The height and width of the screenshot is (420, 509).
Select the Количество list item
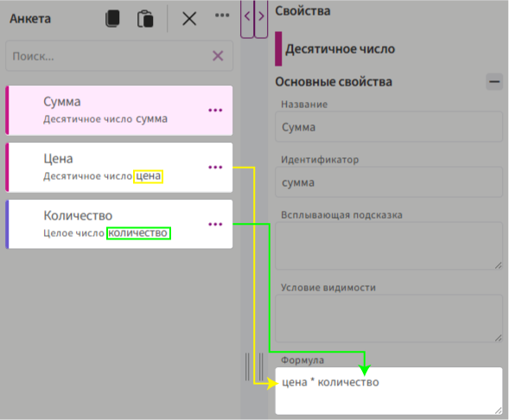(119, 225)
